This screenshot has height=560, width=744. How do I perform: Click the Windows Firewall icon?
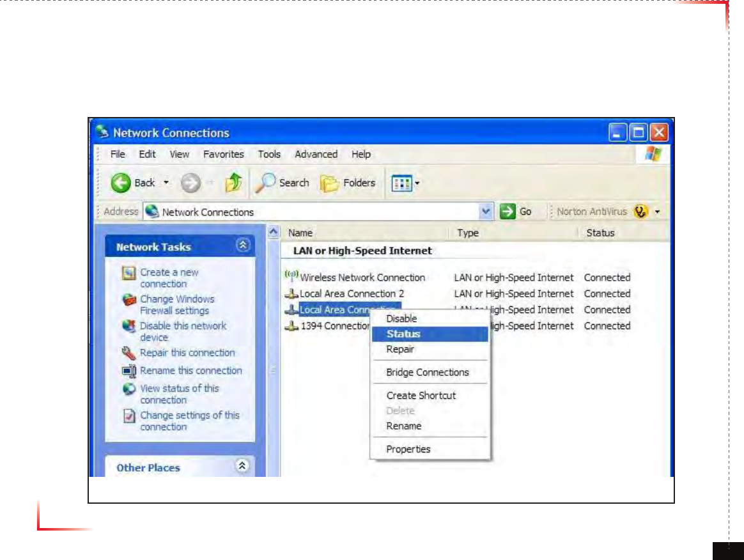(x=128, y=300)
